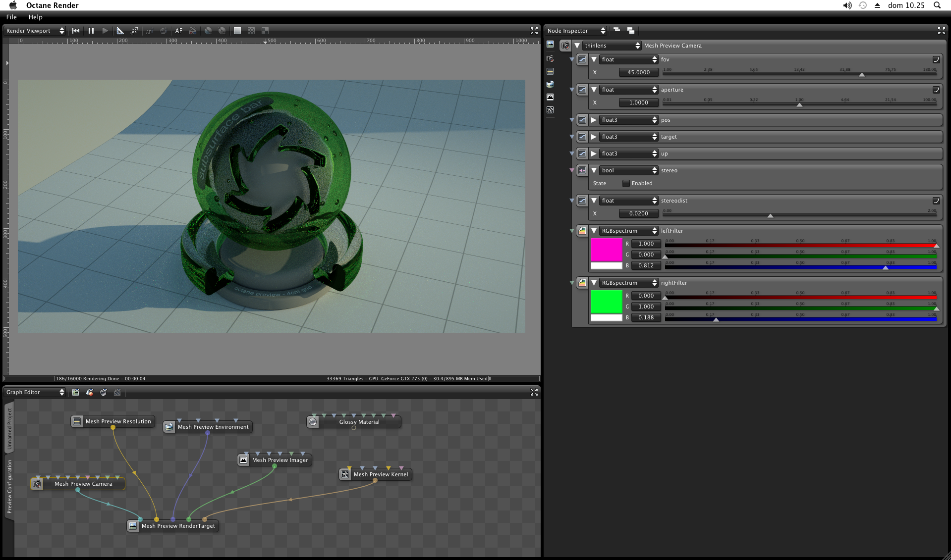Open the thinlens camera type dropdown
Image resolution: width=951 pixels, height=560 pixels.
[612, 46]
